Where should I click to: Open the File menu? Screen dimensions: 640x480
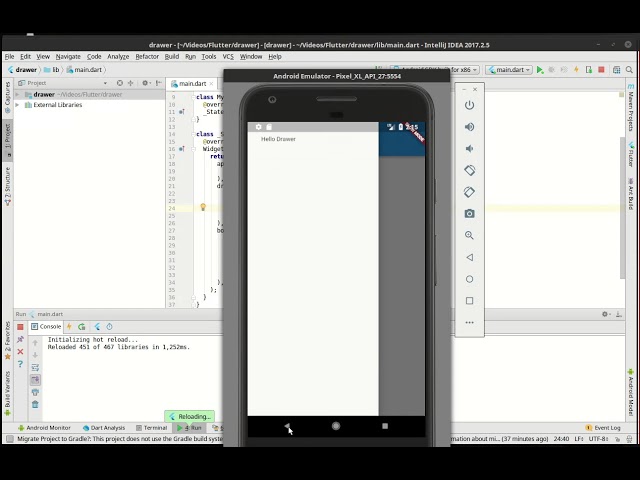[9, 57]
